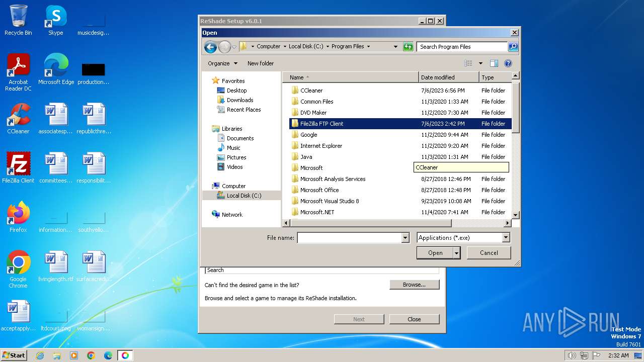Select Skype desktop shortcut
The width and height of the screenshot is (644, 362).
tap(56, 20)
